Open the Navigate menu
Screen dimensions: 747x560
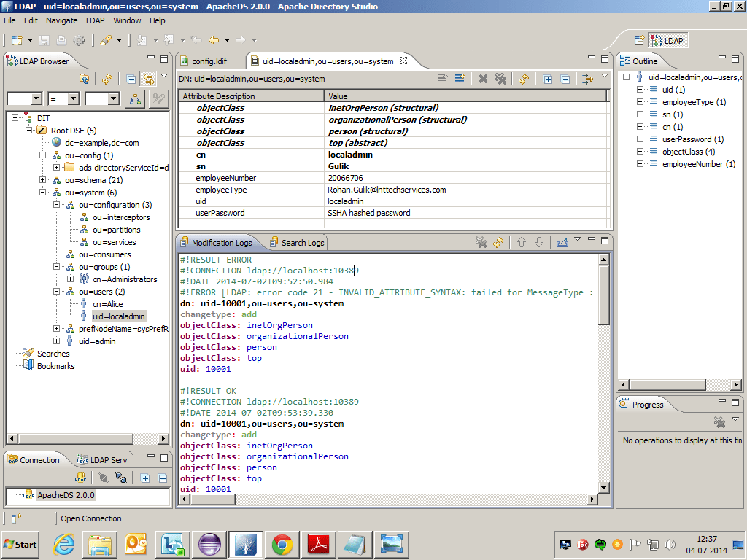(x=61, y=20)
